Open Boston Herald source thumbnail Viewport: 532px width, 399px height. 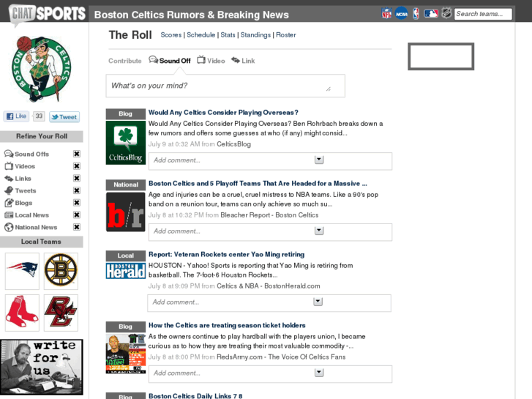126,271
